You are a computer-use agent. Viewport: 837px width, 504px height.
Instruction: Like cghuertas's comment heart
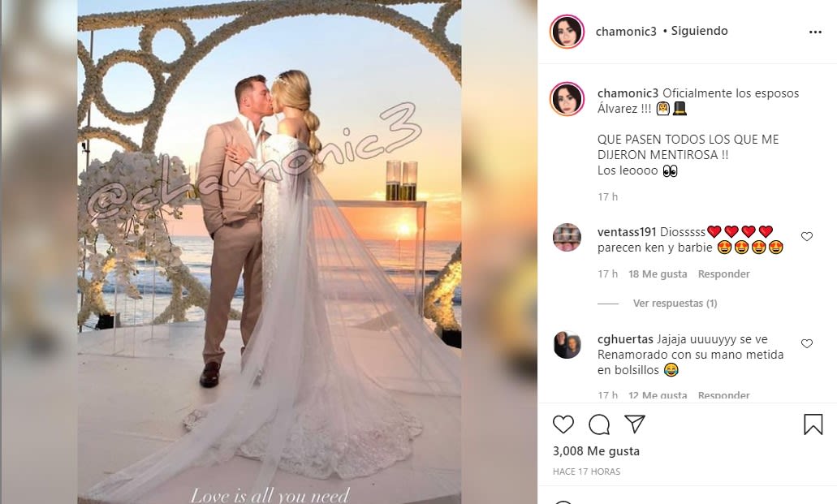807,344
